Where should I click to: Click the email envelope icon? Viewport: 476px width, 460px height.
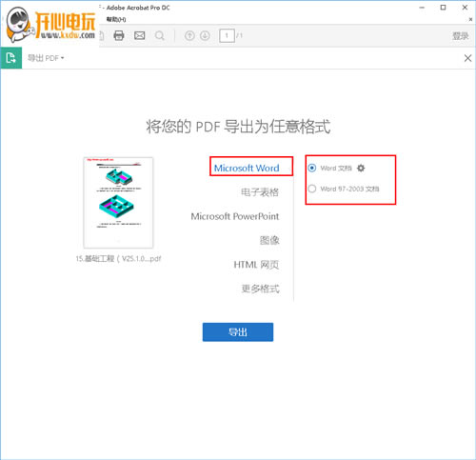pos(139,35)
